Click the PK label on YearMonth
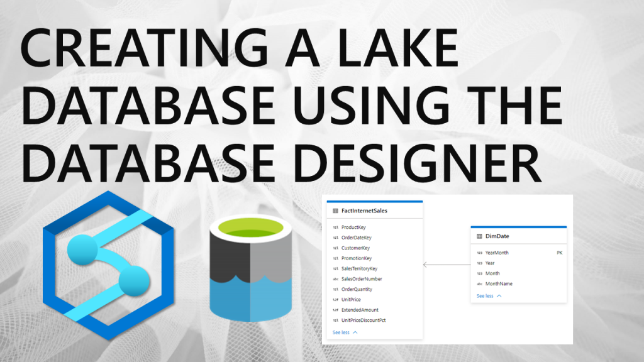Screen dimensions: 644x362 (559, 254)
